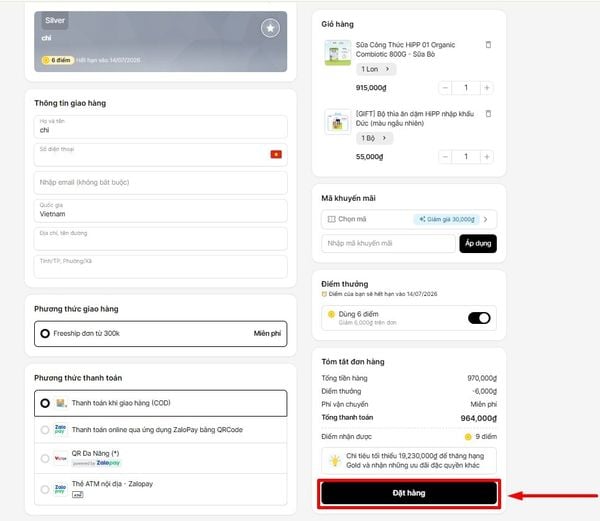Click the star icon on Silver card
This screenshot has width=600, height=521.
[270, 28]
